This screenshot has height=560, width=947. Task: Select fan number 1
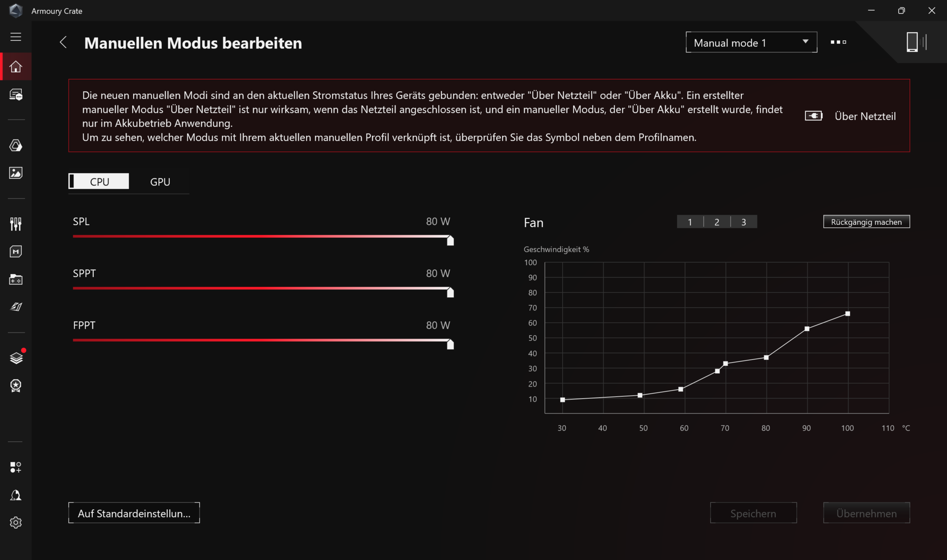(x=690, y=222)
